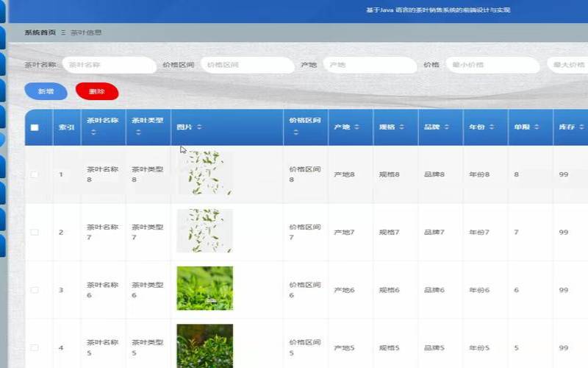Focus the 价格区间 search input

248,65
